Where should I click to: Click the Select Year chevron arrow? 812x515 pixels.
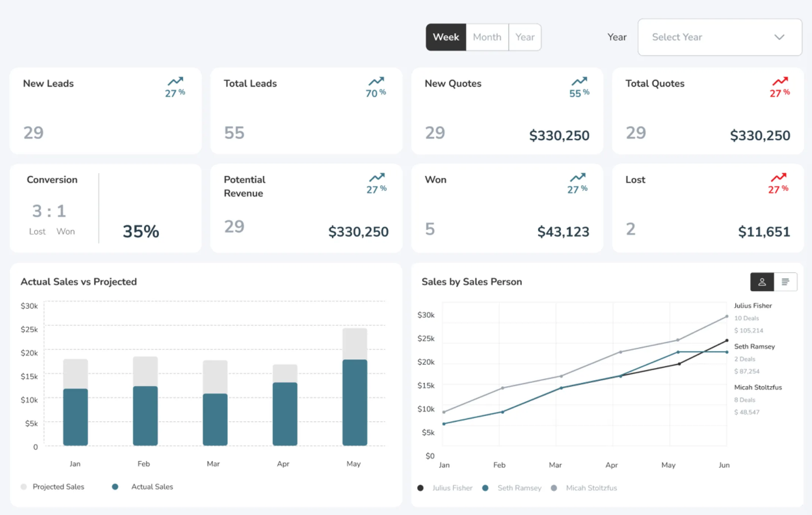point(779,37)
